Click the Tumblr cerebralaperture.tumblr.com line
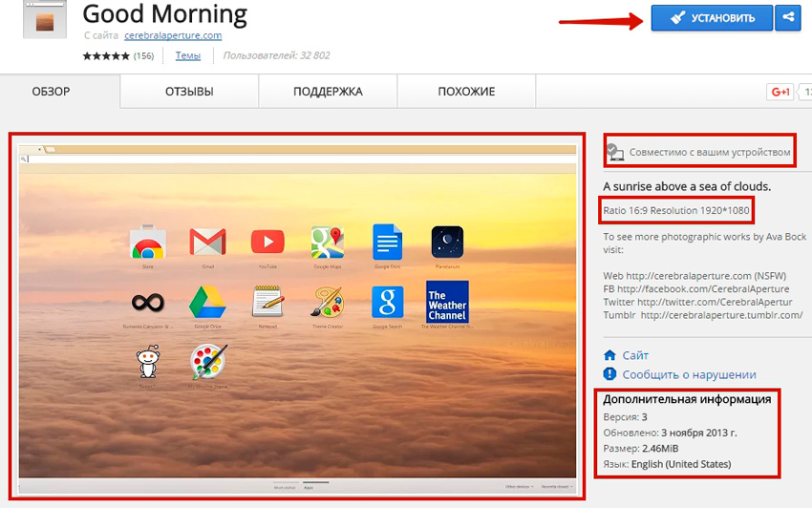 (x=703, y=315)
